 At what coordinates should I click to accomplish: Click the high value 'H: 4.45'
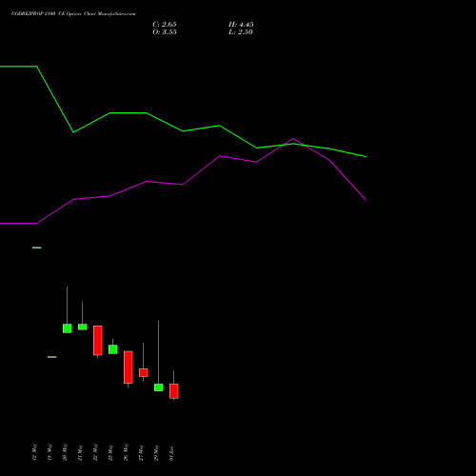coord(241,25)
